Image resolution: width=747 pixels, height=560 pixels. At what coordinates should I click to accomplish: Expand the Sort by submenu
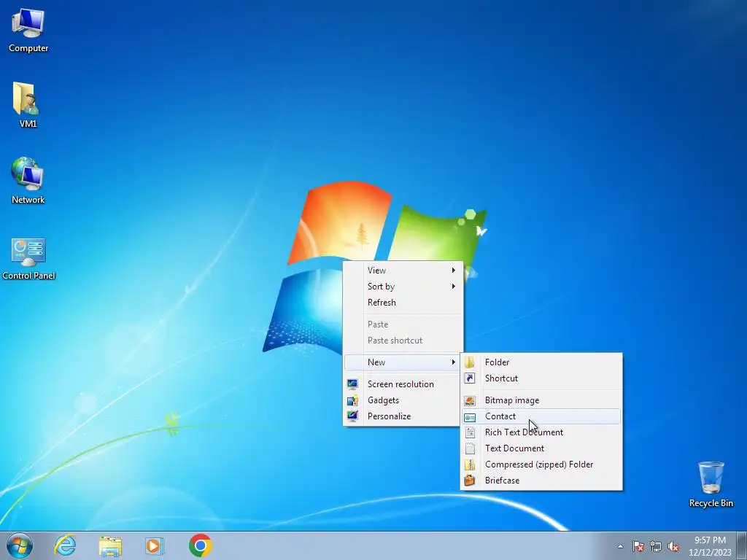pyautogui.click(x=403, y=287)
